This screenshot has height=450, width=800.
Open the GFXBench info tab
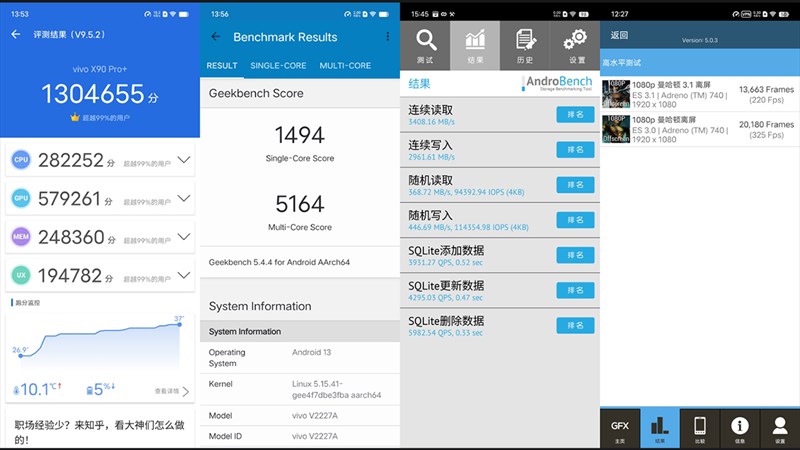click(740, 429)
